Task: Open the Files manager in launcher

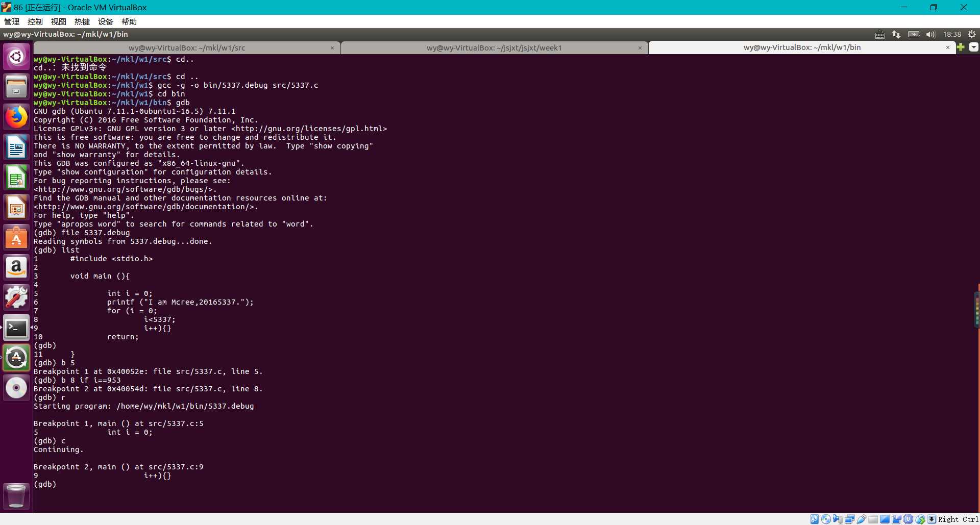Action: coord(16,87)
